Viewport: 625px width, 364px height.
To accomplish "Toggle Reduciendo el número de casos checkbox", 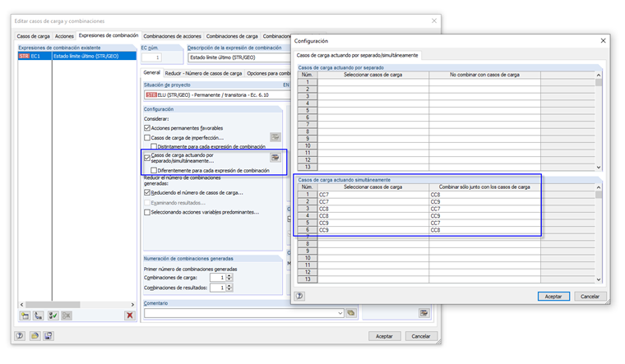I will click(147, 192).
